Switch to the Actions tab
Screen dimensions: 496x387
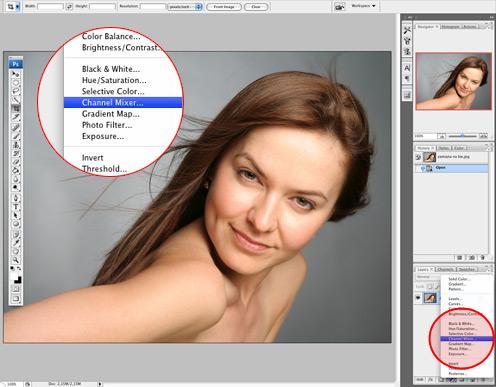(470, 26)
